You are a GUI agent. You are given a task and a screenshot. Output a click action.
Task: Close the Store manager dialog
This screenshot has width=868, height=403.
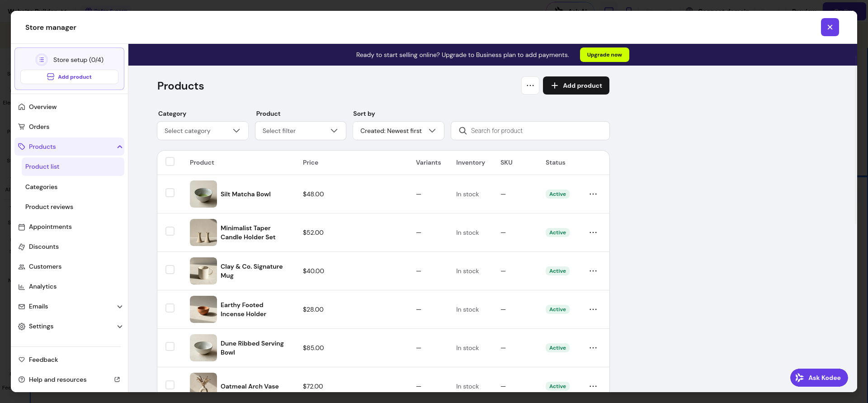point(830,27)
